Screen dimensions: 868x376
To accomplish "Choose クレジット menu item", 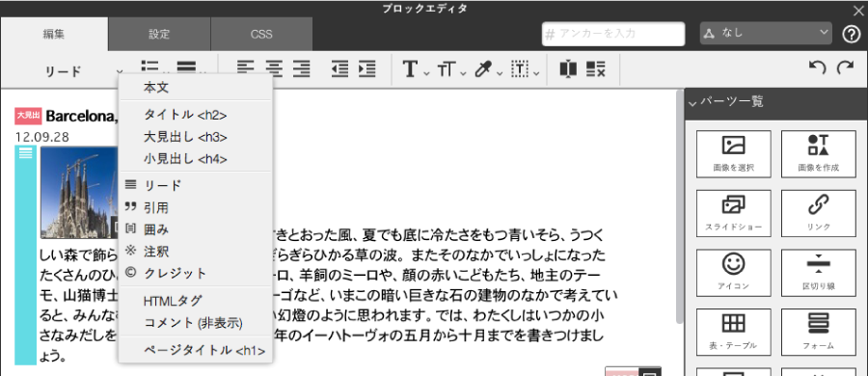I will tap(196, 273).
